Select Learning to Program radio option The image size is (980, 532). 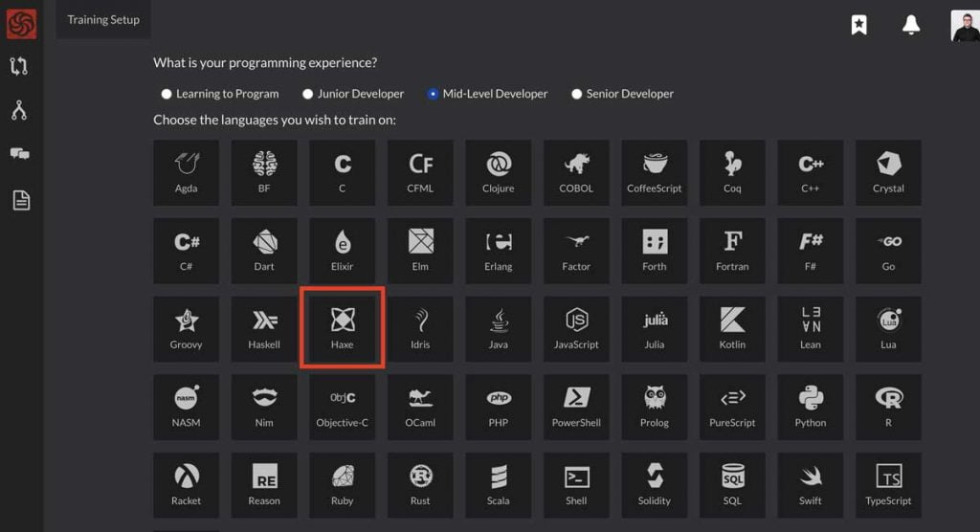pyautogui.click(x=167, y=94)
